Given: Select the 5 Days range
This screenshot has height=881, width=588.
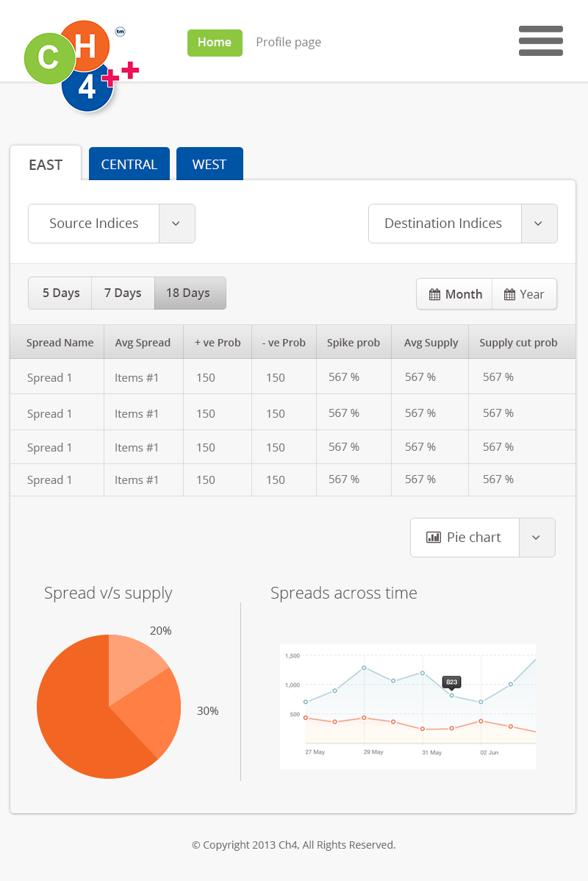Looking at the screenshot, I should point(61,293).
